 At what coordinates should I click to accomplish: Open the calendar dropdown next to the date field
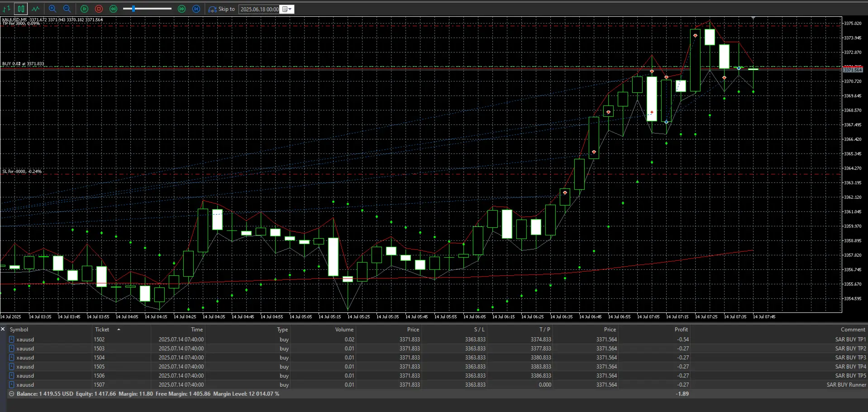tap(290, 9)
